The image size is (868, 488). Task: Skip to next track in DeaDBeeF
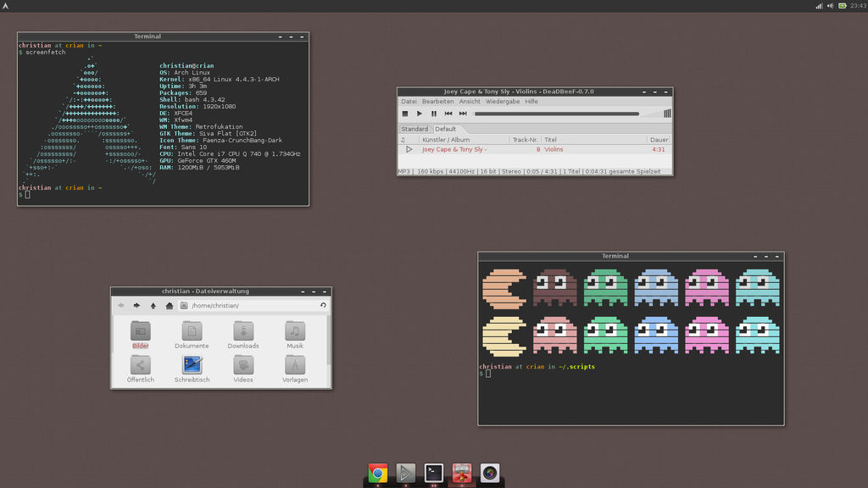coord(463,114)
